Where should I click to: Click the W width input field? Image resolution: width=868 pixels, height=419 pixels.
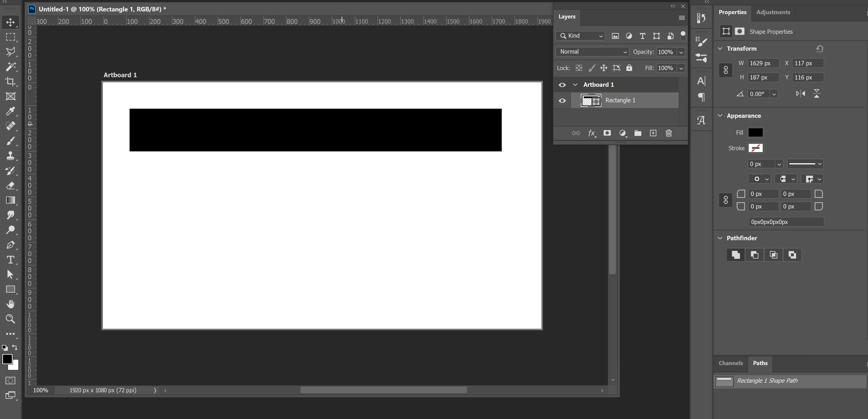(x=763, y=63)
